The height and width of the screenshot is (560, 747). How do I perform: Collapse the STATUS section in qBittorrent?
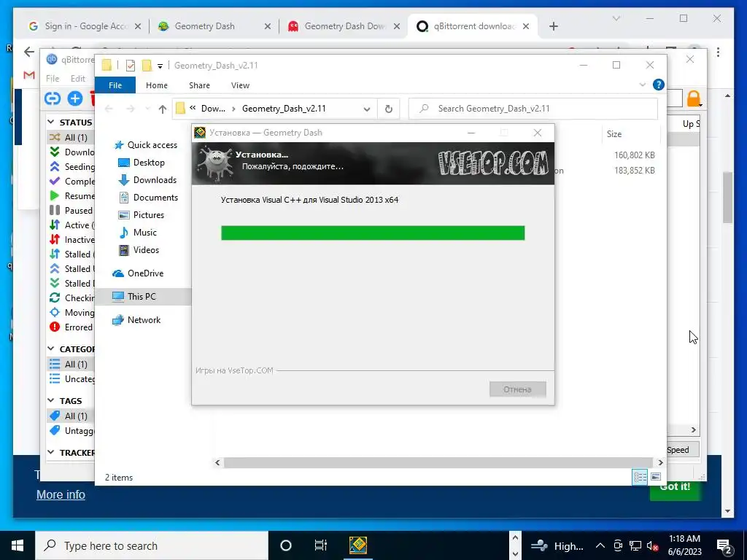click(x=51, y=122)
